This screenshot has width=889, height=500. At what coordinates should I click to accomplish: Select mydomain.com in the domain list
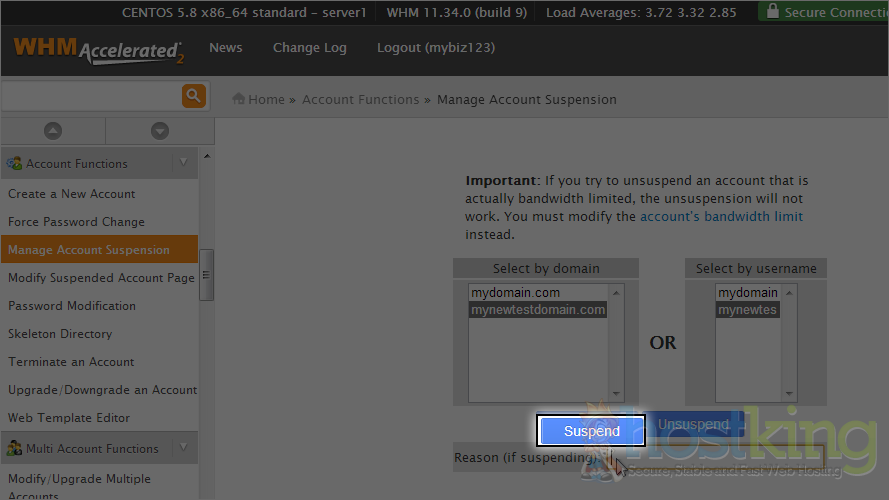pyautogui.click(x=515, y=293)
